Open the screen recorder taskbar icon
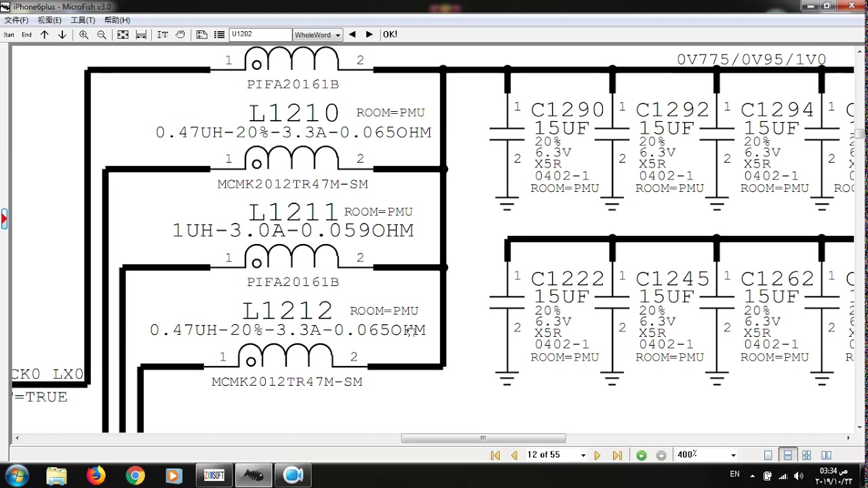 coord(293,476)
